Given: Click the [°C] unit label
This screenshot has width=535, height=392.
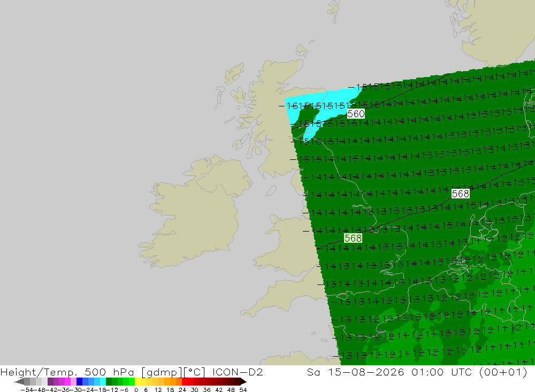Looking at the screenshot, I should [x=195, y=372].
